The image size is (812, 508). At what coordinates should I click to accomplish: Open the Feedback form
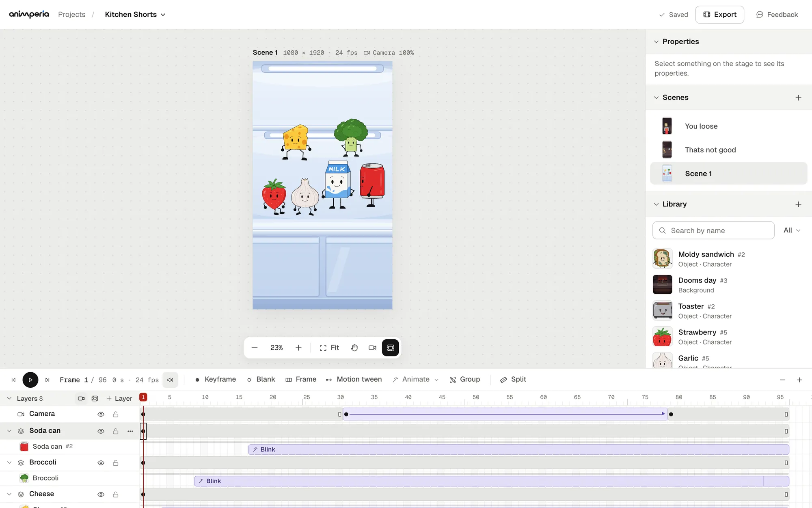tap(777, 15)
